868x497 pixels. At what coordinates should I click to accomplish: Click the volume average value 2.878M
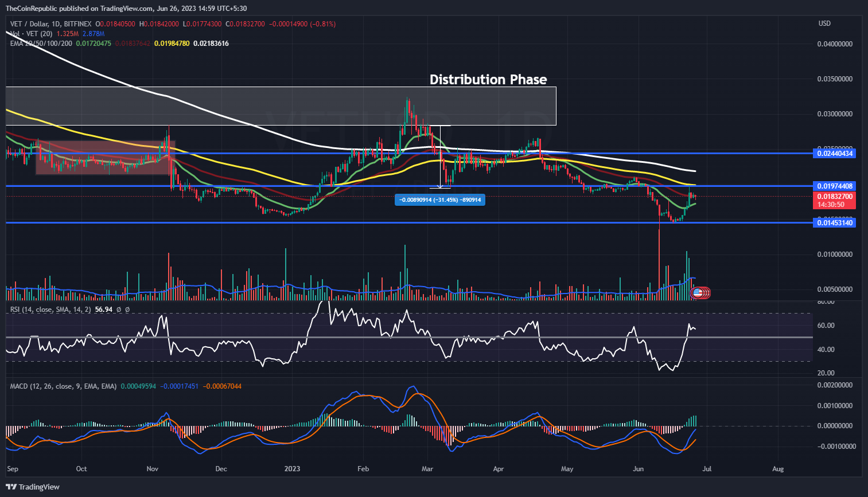tap(92, 34)
